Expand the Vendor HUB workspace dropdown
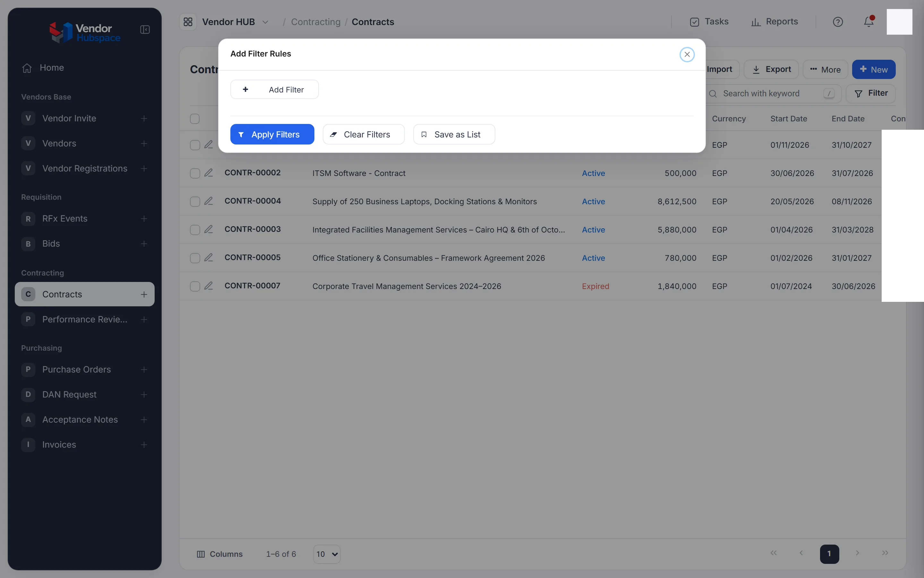 pos(265,22)
